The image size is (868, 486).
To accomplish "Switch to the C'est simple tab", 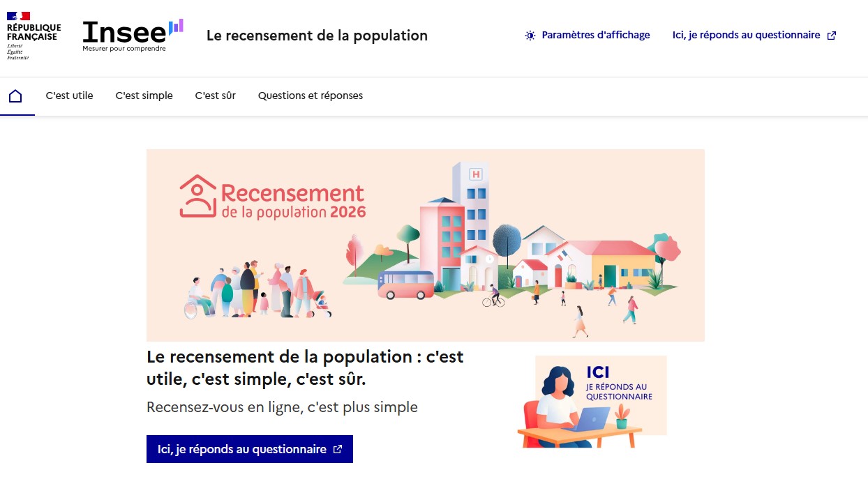I will click(144, 96).
